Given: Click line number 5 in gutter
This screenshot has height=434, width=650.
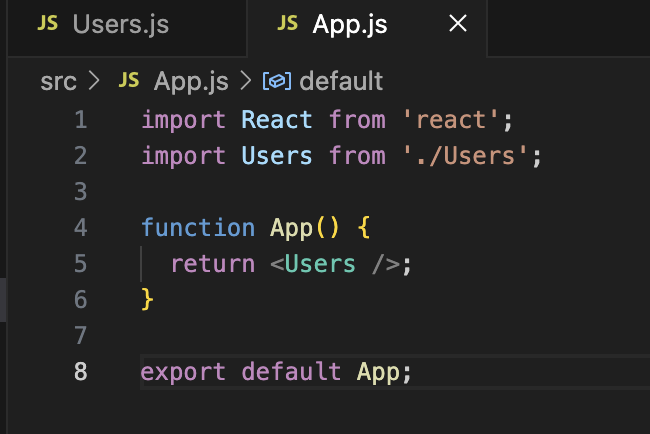Looking at the screenshot, I should (80, 264).
